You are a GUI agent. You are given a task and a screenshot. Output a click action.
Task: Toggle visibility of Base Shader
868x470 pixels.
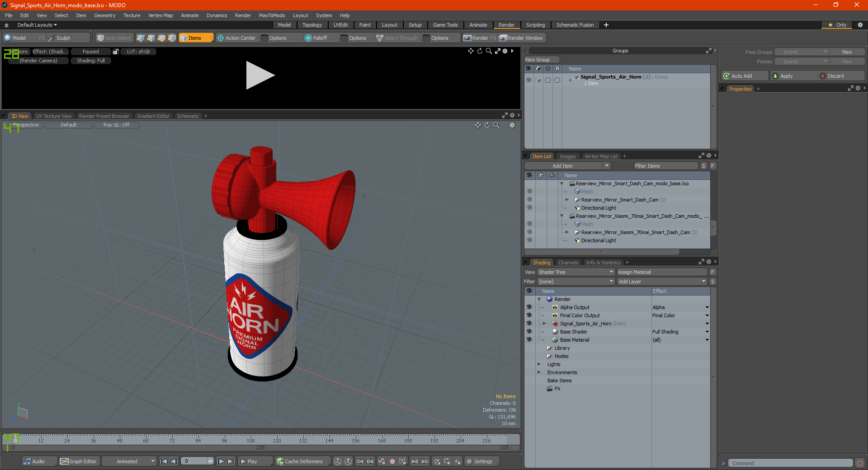[529, 332]
